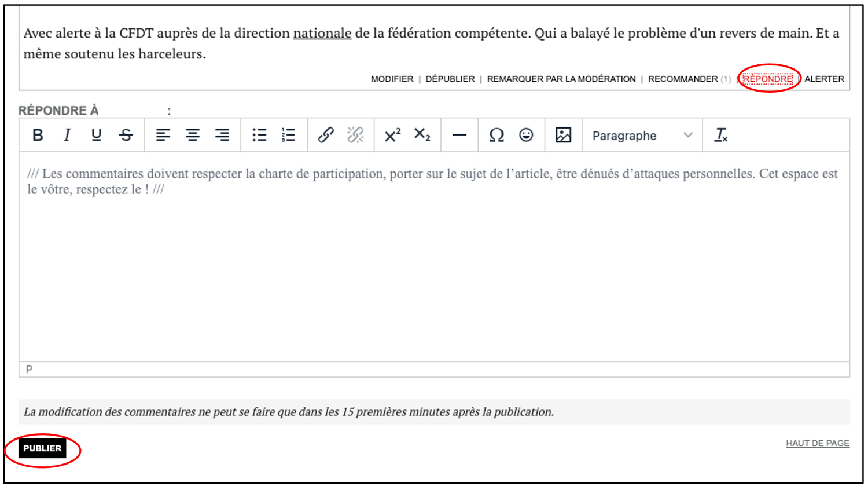Insert a hyperlink with the chain icon

pyautogui.click(x=326, y=136)
